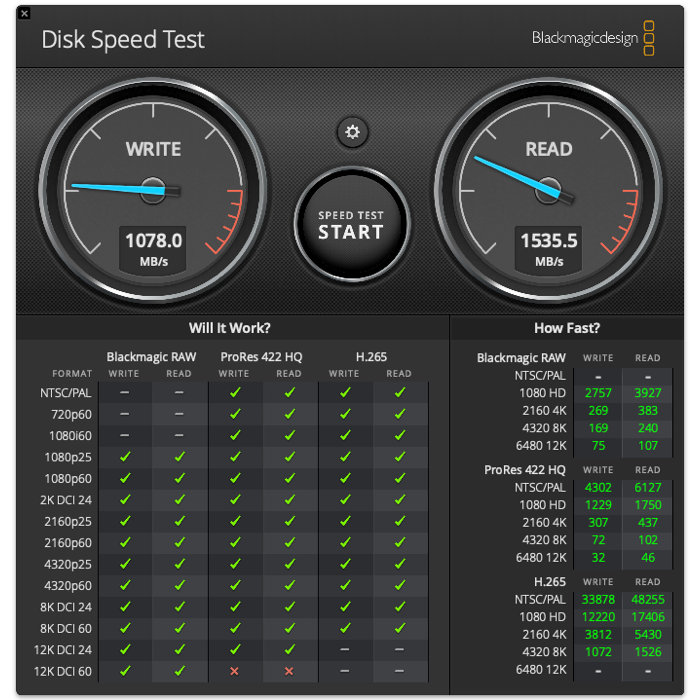The image size is (700, 700).
Task: Click H.265 read checkmark for 1080p60
Action: pos(400,478)
